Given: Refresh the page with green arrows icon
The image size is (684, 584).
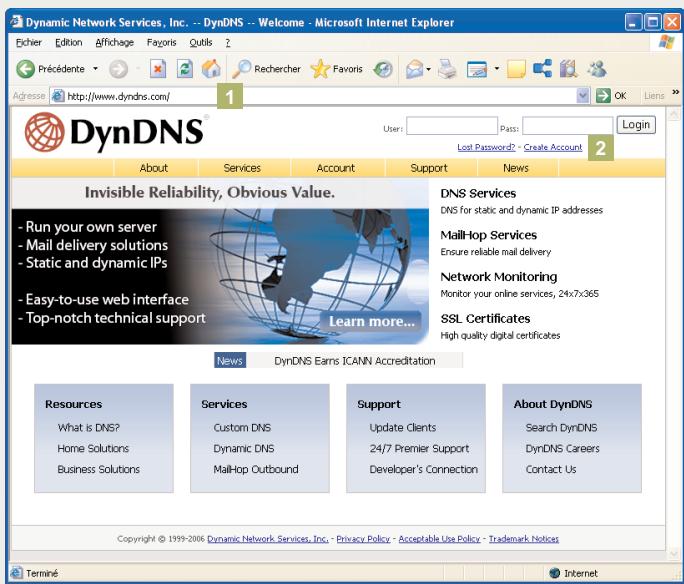Looking at the screenshot, I should 185,69.
